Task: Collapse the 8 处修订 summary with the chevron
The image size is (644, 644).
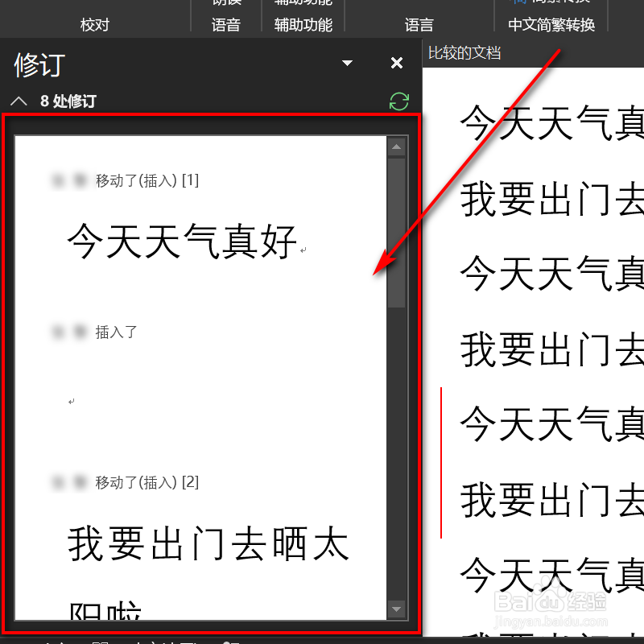Action: tap(19, 101)
